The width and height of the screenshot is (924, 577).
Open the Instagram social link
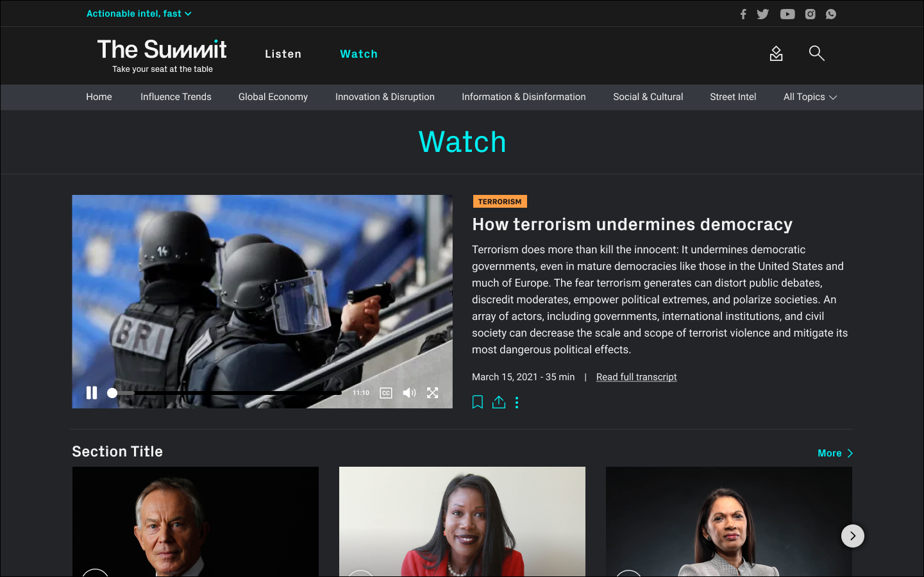811,14
